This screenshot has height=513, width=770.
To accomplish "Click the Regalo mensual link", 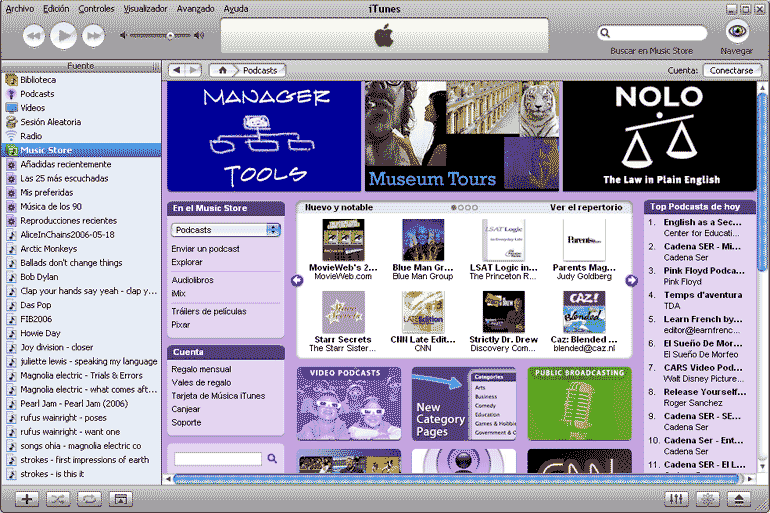I will pos(201,369).
